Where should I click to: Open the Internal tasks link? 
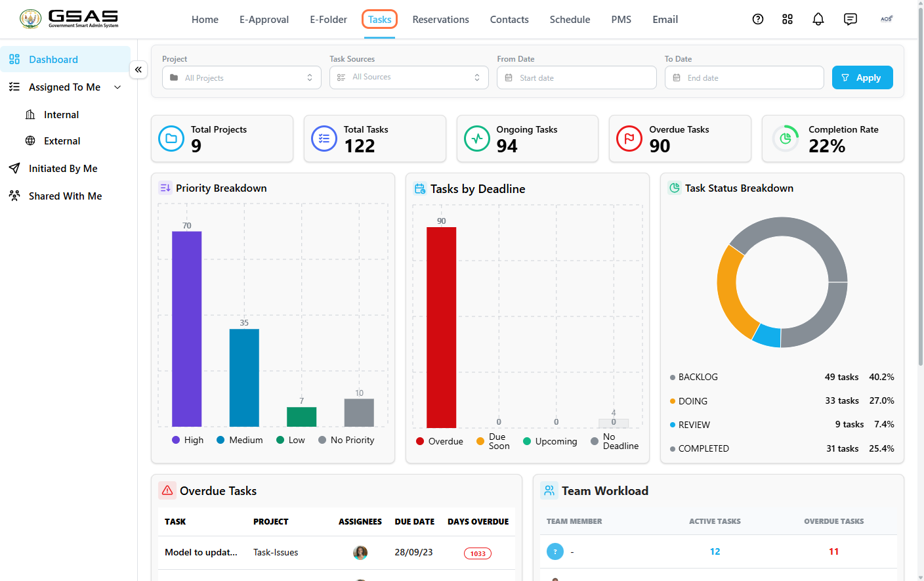click(61, 114)
